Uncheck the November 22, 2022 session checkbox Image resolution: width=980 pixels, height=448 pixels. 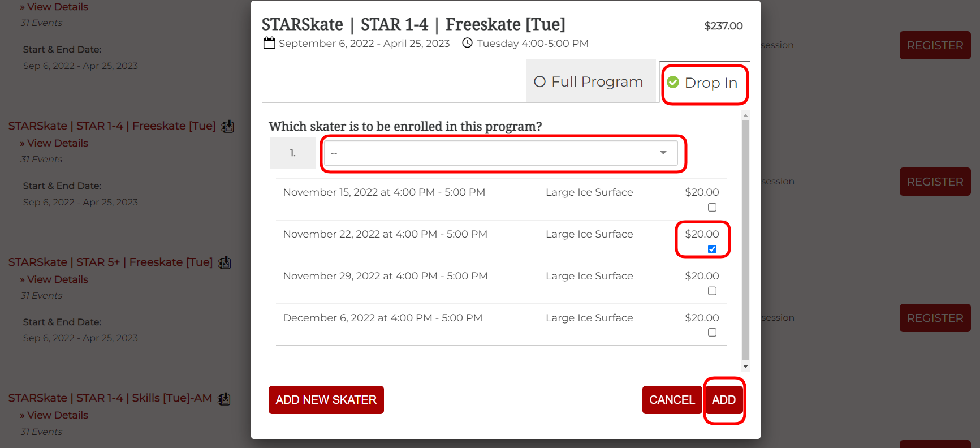(712, 249)
